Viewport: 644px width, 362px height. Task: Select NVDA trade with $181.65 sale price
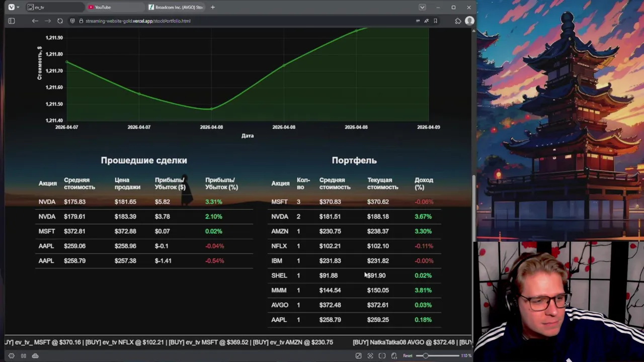coord(144,202)
